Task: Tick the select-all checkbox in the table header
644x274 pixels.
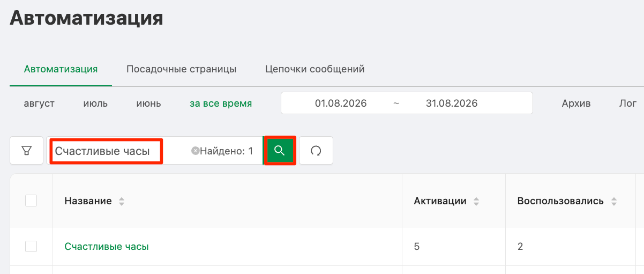Action: click(31, 201)
